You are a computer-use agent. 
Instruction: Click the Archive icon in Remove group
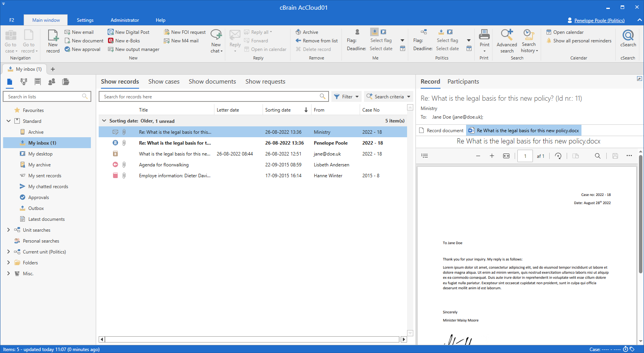tap(298, 32)
